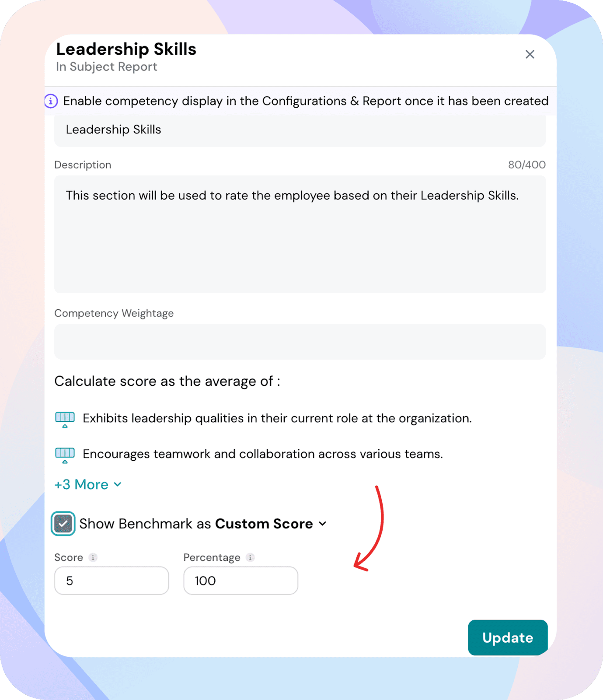The height and width of the screenshot is (700, 603).
Task: Click the rating scale icon beside Exhibits leadership
Action: [x=65, y=419]
